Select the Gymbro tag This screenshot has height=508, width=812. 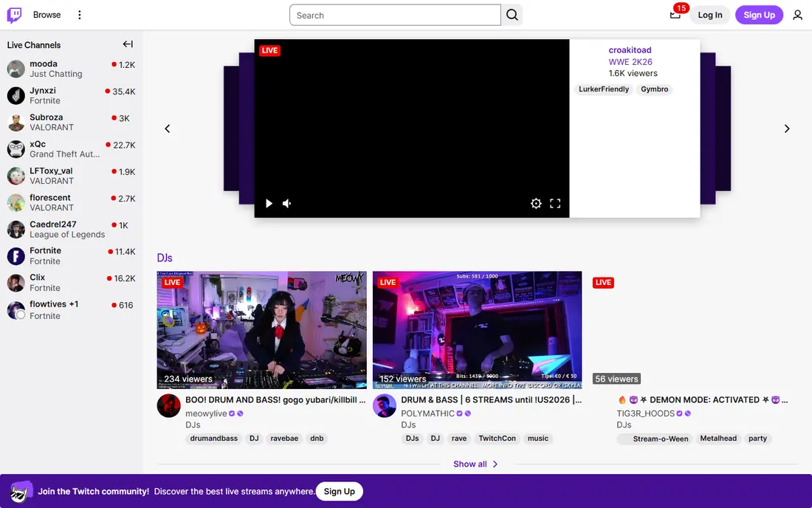pos(655,89)
